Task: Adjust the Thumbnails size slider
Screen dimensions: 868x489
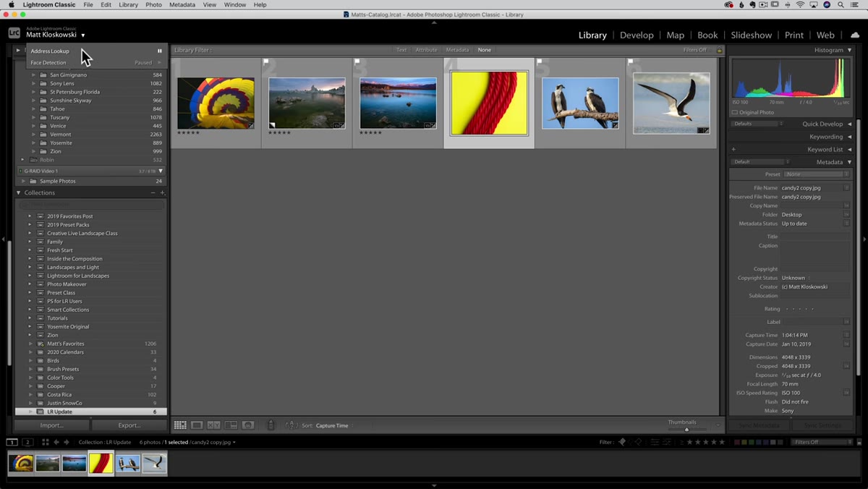Action: 687,430
